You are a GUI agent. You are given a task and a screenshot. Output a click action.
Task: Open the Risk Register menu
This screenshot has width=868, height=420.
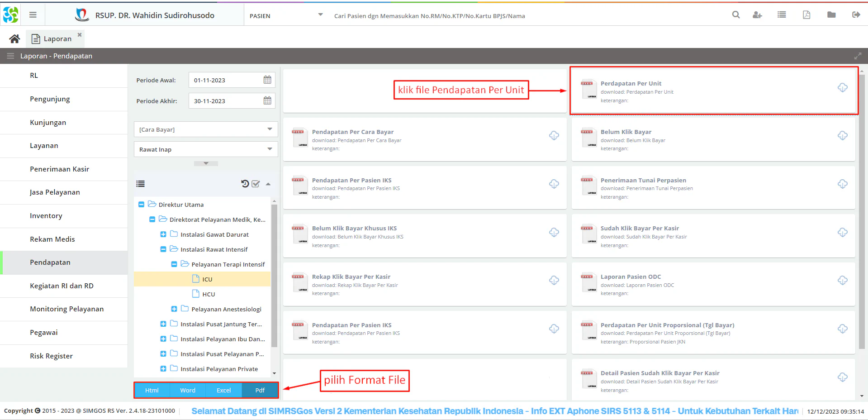pyautogui.click(x=64, y=356)
